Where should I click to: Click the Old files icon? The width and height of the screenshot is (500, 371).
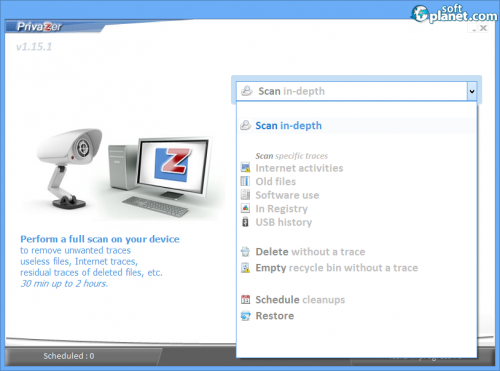245,181
